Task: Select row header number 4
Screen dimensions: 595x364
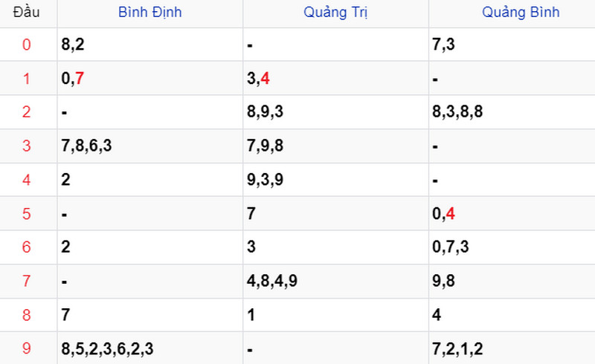Action: coord(26,180)
